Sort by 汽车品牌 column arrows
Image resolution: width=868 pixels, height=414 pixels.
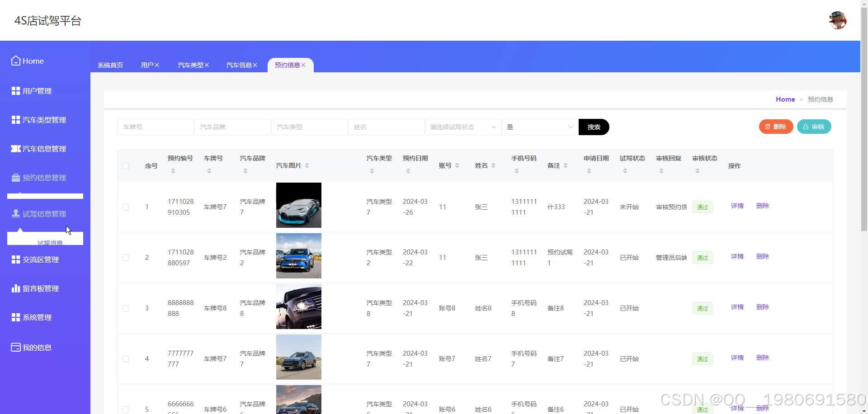[x=245, y=171]
